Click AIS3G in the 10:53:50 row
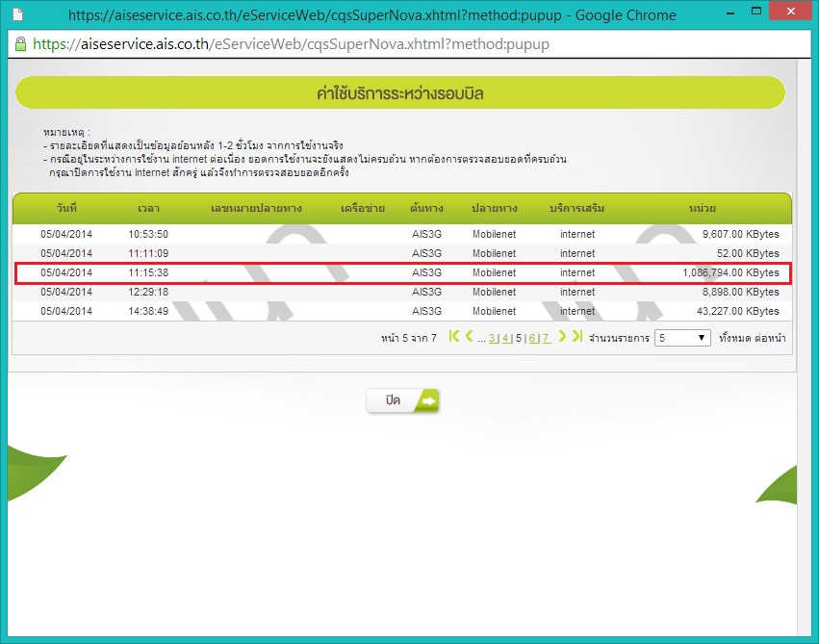Image resolution: width=819 pixels, height=644 pixels. tap(426, 234)
